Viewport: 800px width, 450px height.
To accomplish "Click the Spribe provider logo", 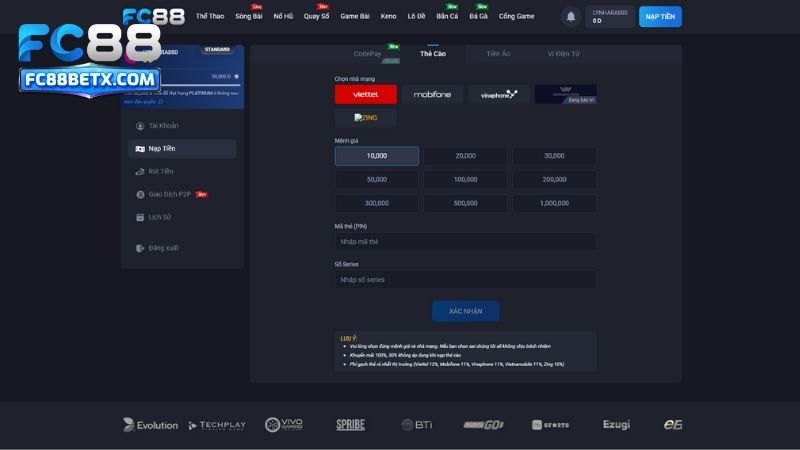I will coord(351,424).
